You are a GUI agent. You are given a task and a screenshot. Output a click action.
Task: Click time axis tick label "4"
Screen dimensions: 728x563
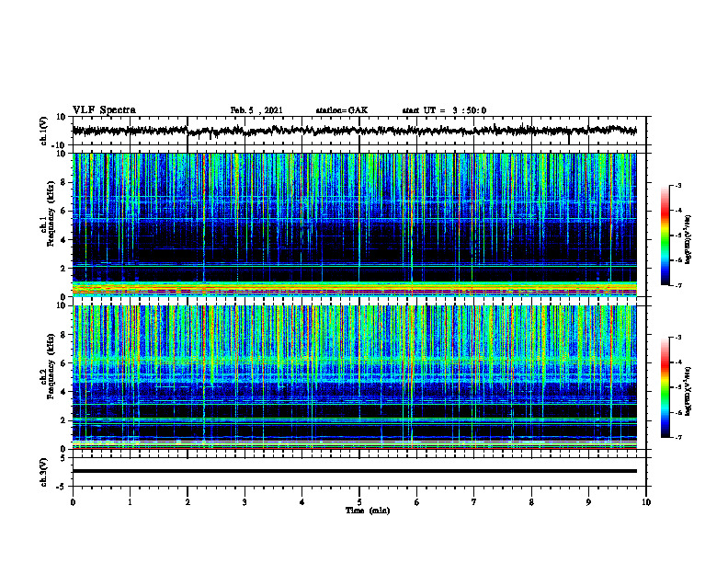click(x=302, y=502)
